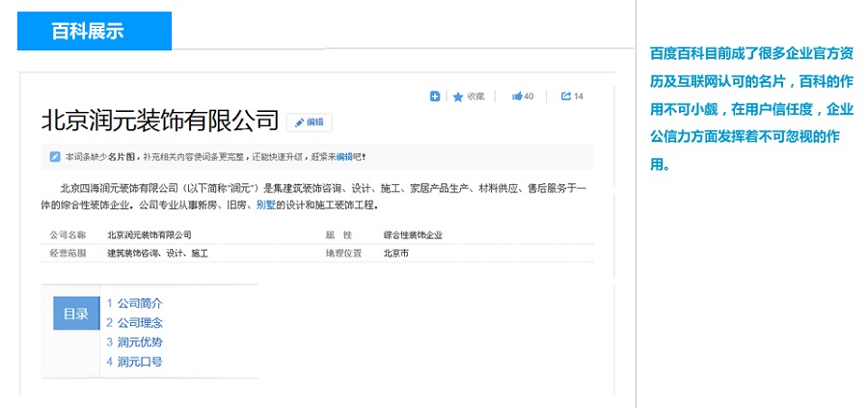Select the 百科展示 header tab
This screenshot has width=868, height=408.
pyautogui.click(x=95, y=31)
